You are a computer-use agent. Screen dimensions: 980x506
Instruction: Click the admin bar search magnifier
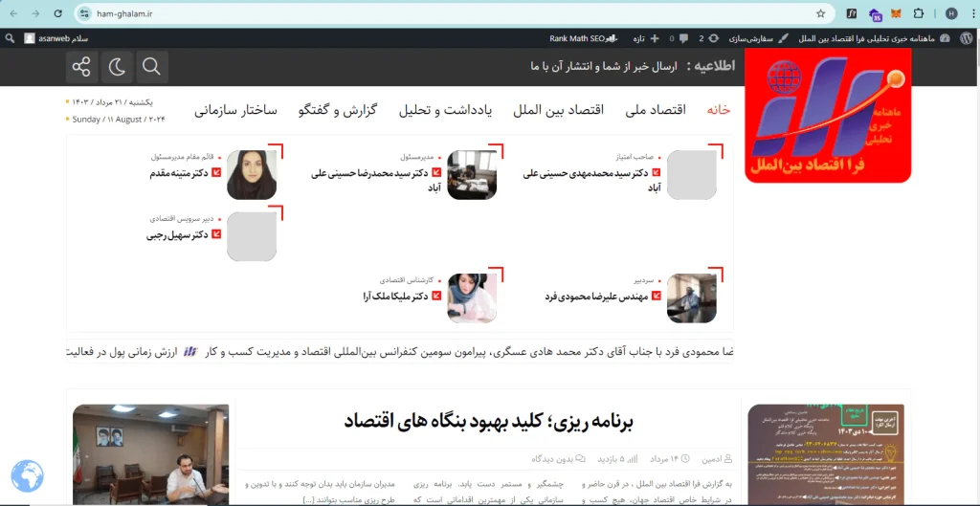click(x=10, y=38)
